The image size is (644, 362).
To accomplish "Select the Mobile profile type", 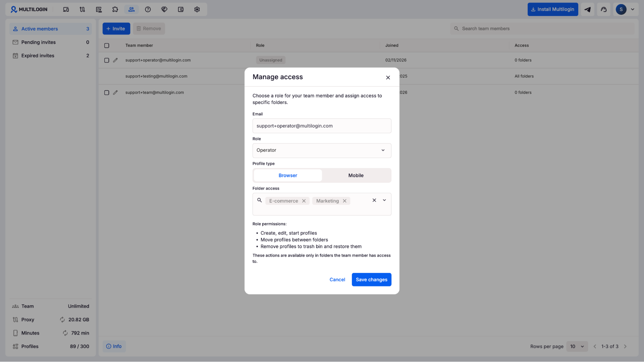I will 356,175.
